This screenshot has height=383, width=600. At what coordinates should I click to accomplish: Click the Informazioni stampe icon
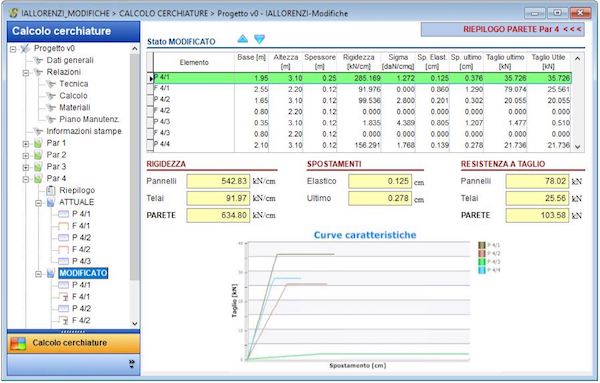[38, 132]
